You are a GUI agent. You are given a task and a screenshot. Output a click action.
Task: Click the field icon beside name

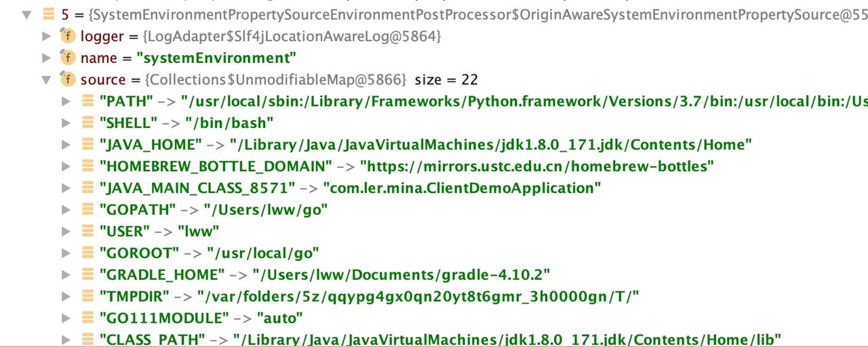click(x=67, y=58)
